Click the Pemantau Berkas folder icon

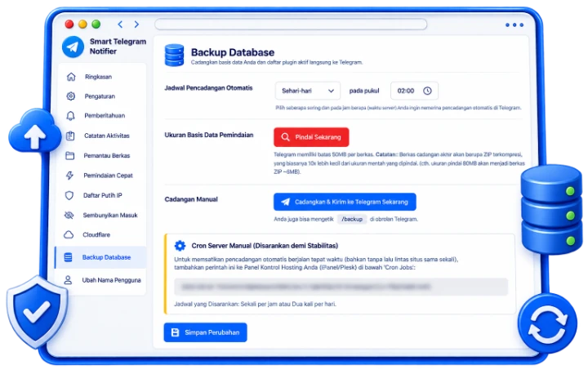tap(69, 155)
